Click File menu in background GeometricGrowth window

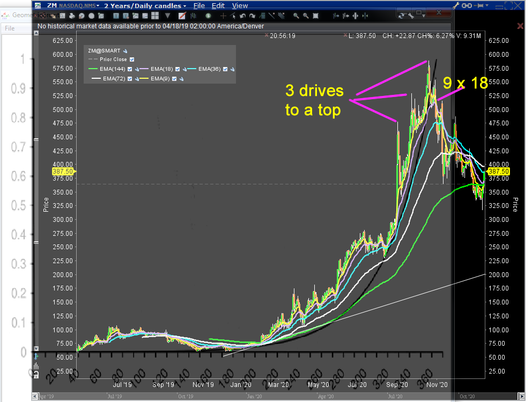[10, 28]
